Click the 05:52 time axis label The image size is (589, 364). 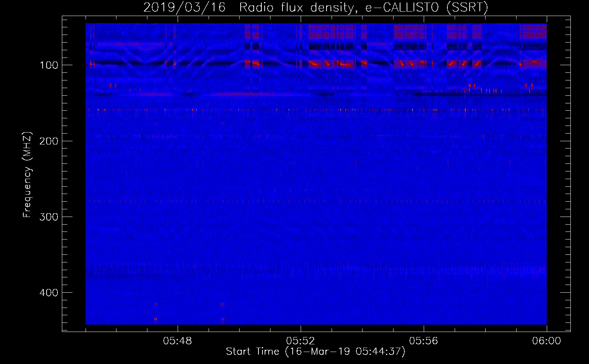pyautogui.click(x=301, y=341)
